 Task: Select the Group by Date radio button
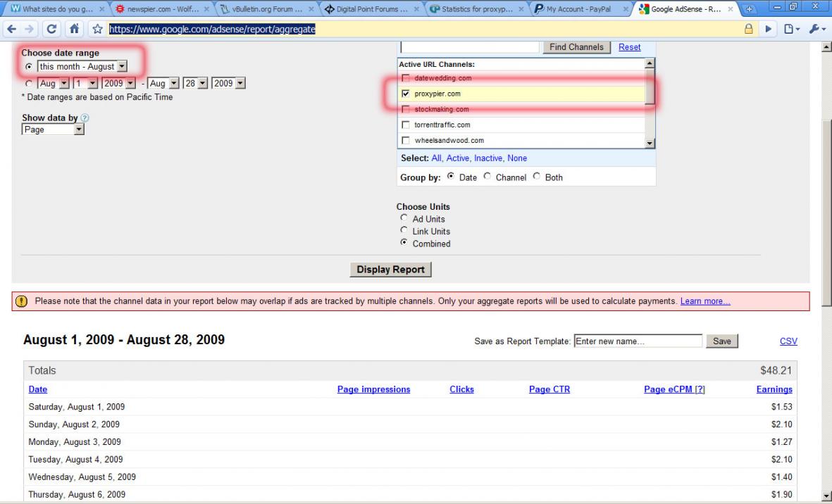450,177
